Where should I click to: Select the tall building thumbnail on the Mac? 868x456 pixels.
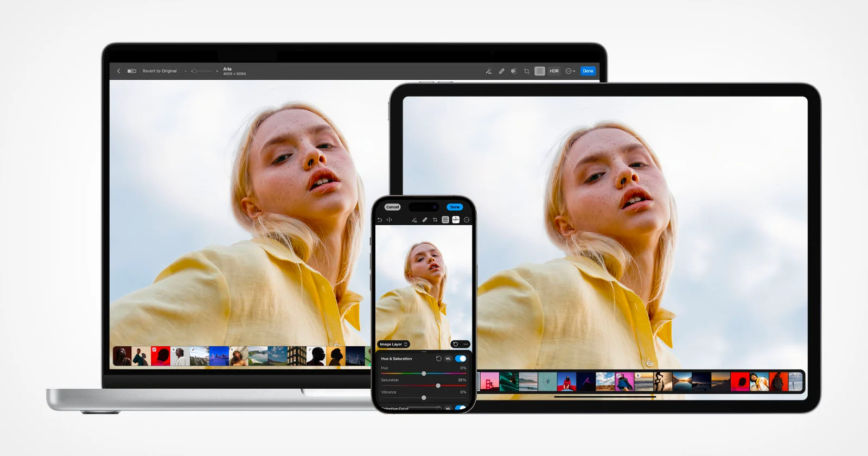[297, 356]
